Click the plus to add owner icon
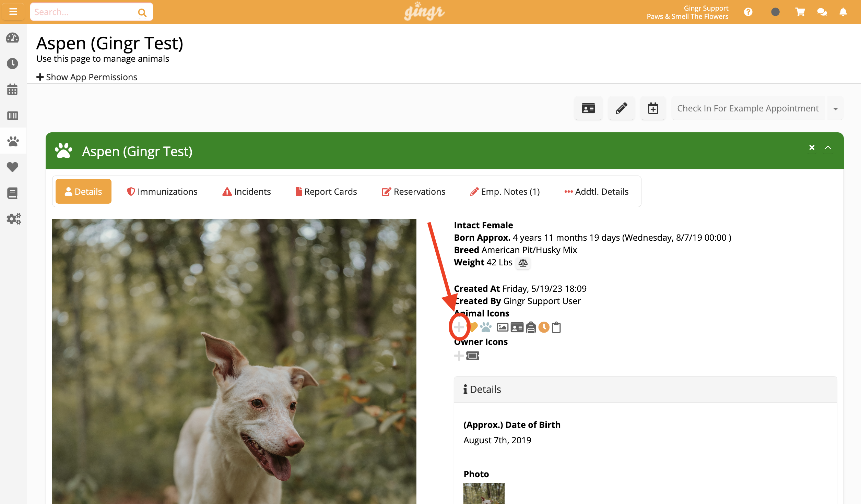 [459, 356]
